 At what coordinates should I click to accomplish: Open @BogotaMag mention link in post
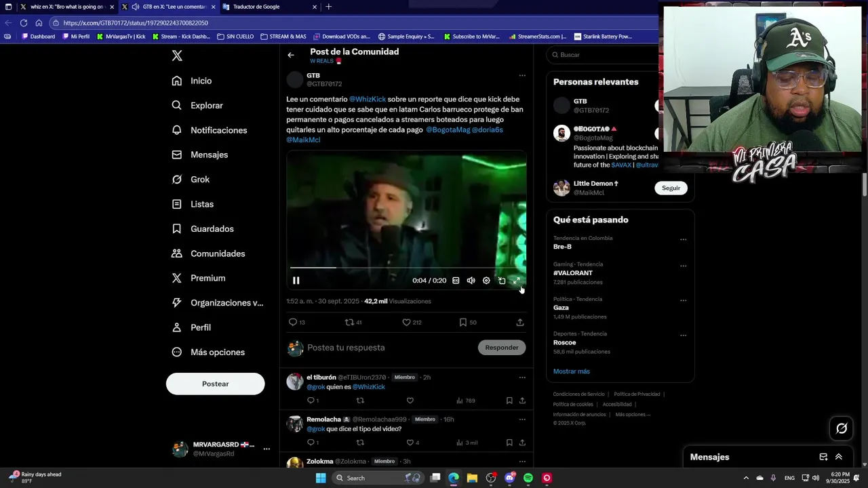click(x=448, y=129)
